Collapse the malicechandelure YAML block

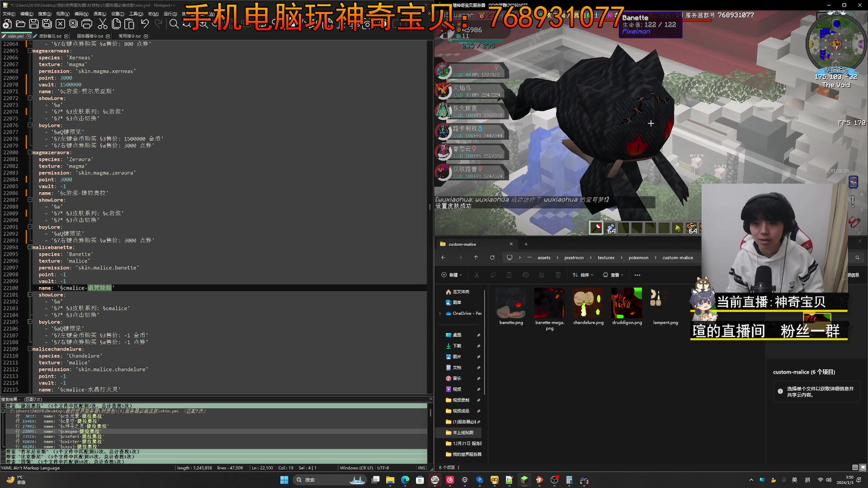click(x=30, y=349)
